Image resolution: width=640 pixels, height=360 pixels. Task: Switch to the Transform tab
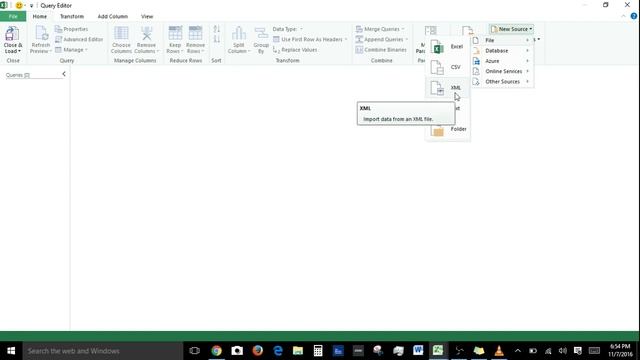72,16
